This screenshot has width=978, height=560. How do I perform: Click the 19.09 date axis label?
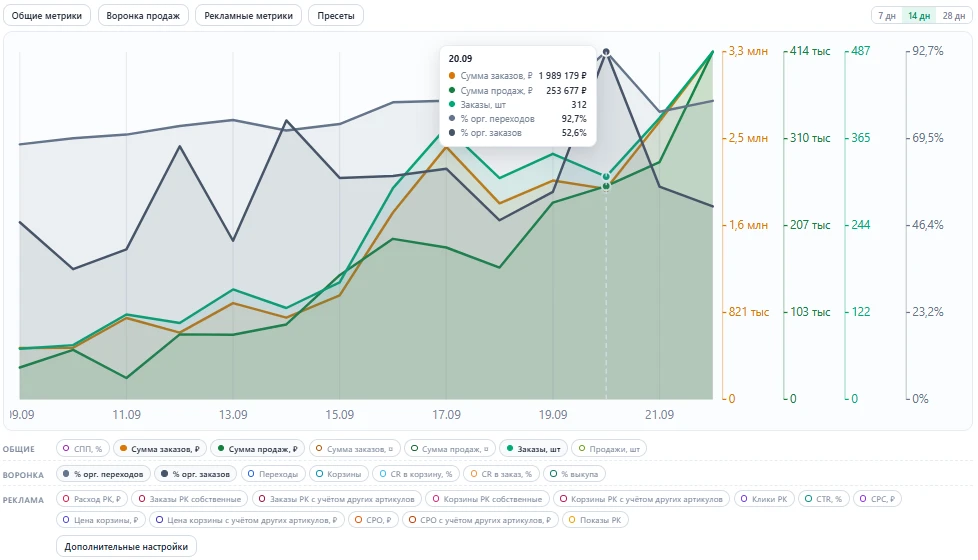coord(553,415)
